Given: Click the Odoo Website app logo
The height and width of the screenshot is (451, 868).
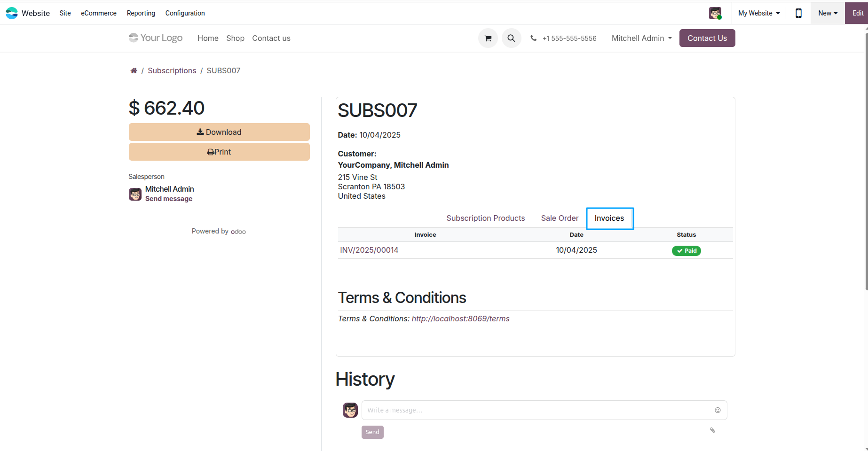Looking at the screenshot, I should 12,13.
